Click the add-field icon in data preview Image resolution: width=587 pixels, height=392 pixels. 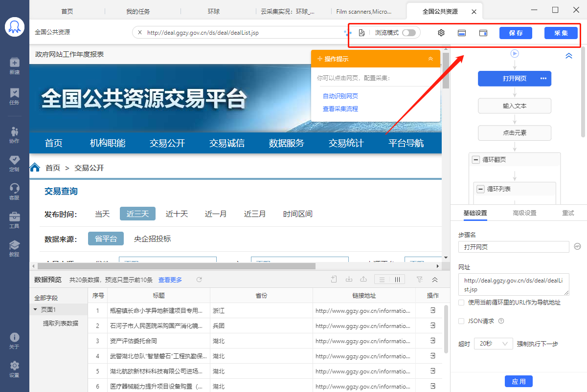334,279
